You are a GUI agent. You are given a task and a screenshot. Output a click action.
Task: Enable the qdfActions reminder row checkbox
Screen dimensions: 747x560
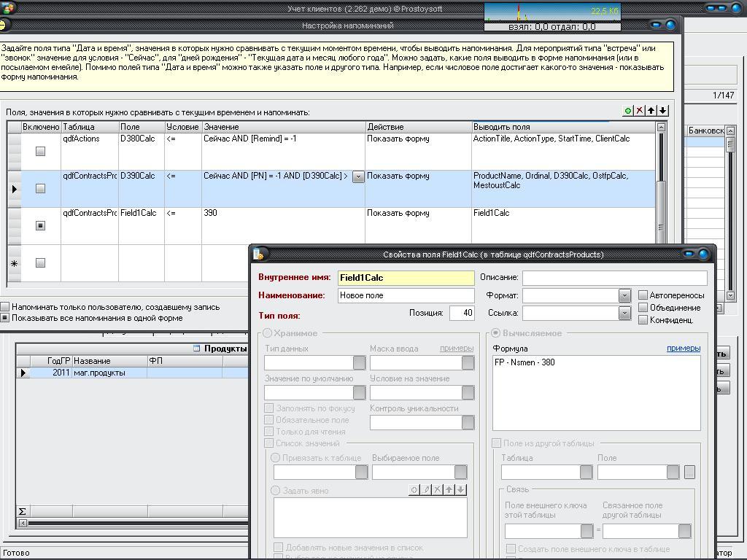(40, 152)
